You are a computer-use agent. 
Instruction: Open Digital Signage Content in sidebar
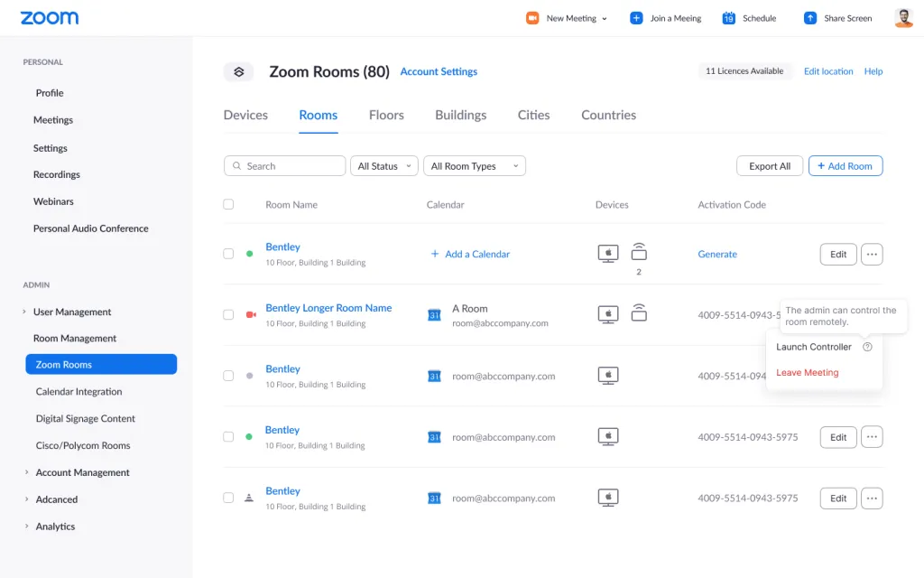(x=86, y=419)
